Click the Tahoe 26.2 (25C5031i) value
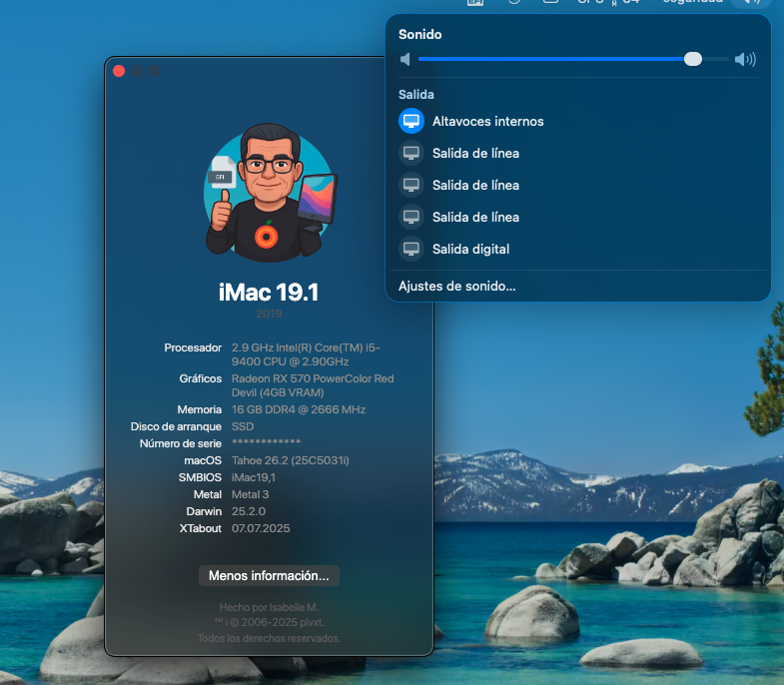Image resolution: width=784 pixels, height=685 pixels. point(290,460)
